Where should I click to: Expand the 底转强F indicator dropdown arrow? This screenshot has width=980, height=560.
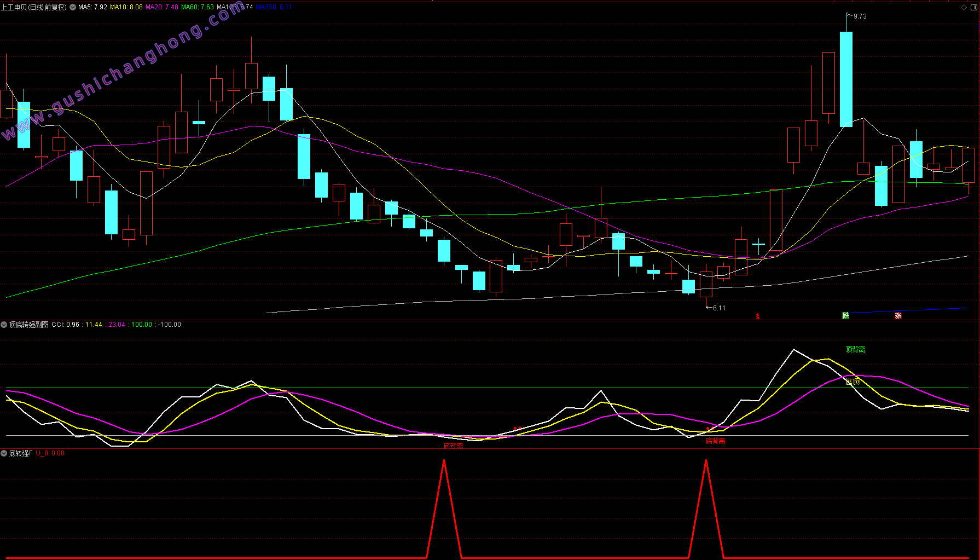click(4, 453)
